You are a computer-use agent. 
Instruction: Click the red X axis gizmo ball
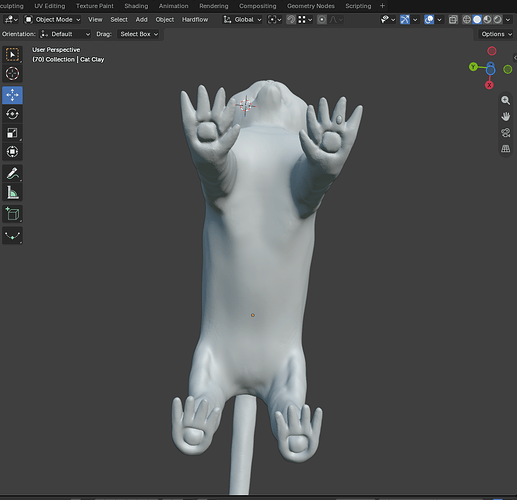point(489,85)
